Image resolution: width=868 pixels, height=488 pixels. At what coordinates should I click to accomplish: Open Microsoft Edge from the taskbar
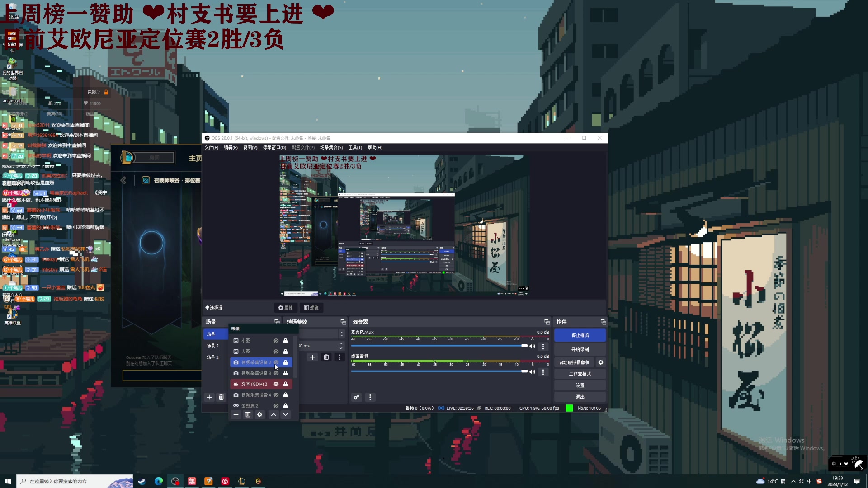pyautogui.click(x=159, y=481)
